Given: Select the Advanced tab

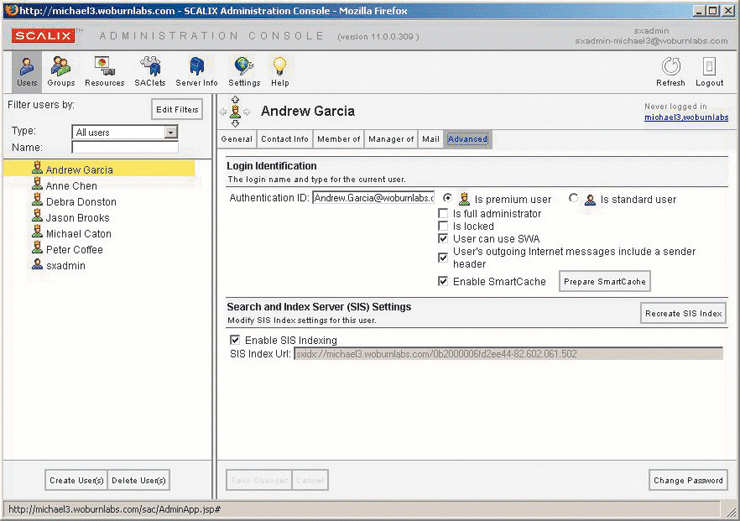Looking at the screenshot, I should 467,139.
